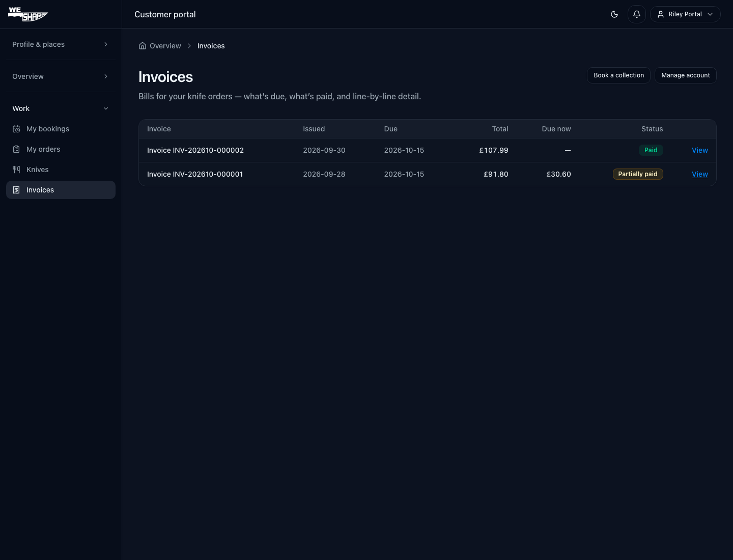Click Invoices breadcrumb item
The image size is (733, 560).
[211, 46]
